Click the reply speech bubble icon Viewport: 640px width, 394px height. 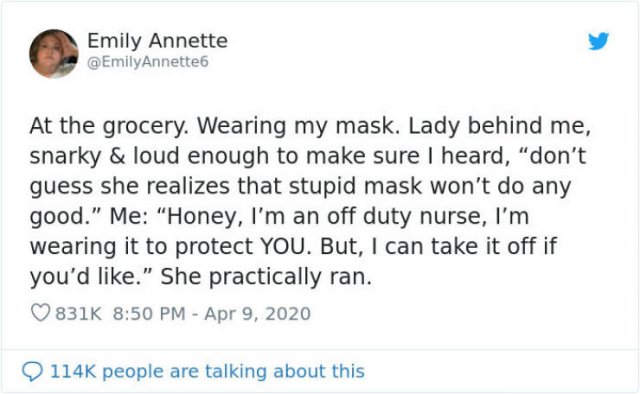(x=32, y=372)
